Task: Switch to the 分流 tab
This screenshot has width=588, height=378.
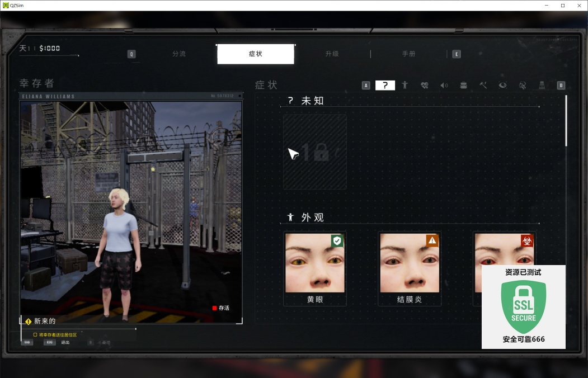Action: click(x=179, y=54)
